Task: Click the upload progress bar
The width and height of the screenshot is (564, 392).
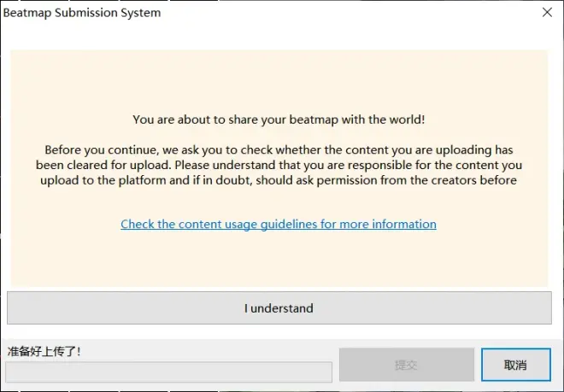Action: pos(168,372)
